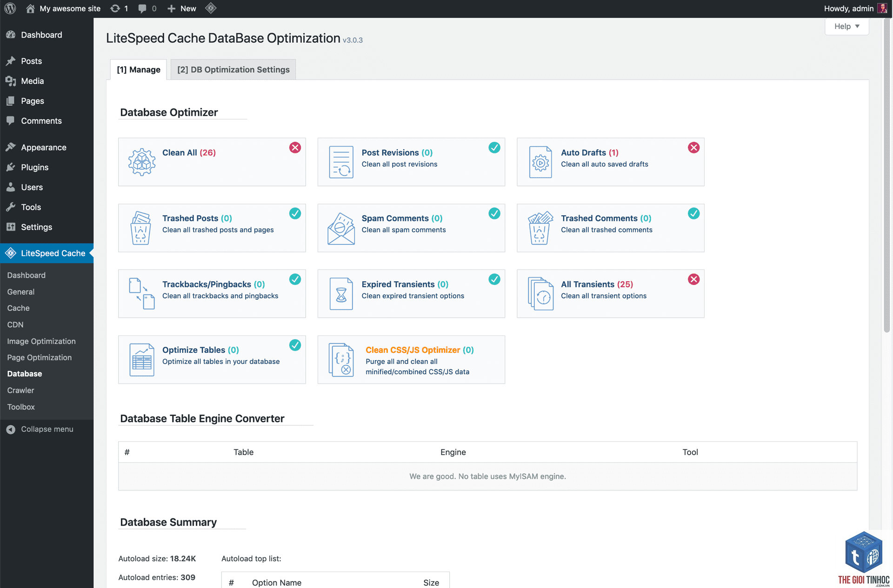The height and width of the screenshot is (588, 893).
Task: Click the Expired Transients hourglass icon
Action: (341, 294)
